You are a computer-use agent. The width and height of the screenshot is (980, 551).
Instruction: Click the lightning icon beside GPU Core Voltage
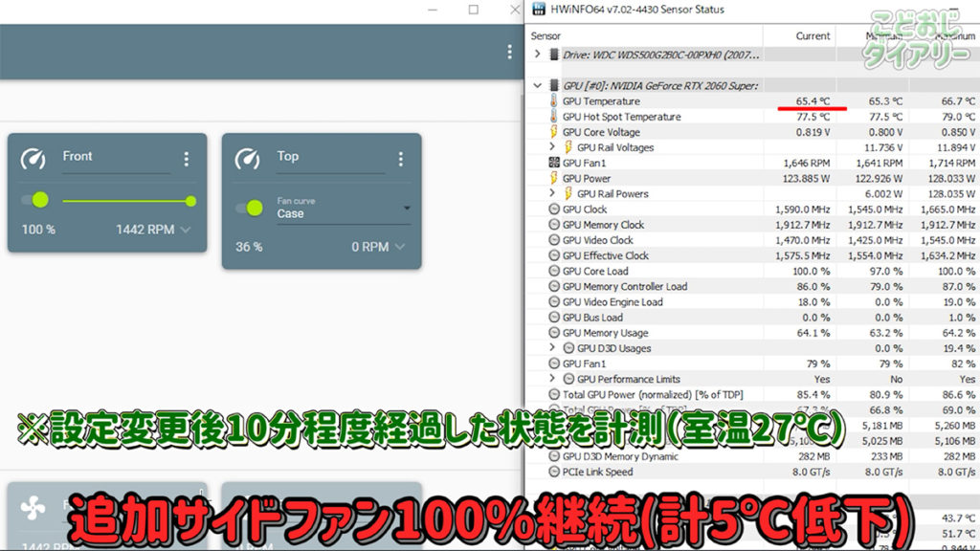[x=553, y=132]
